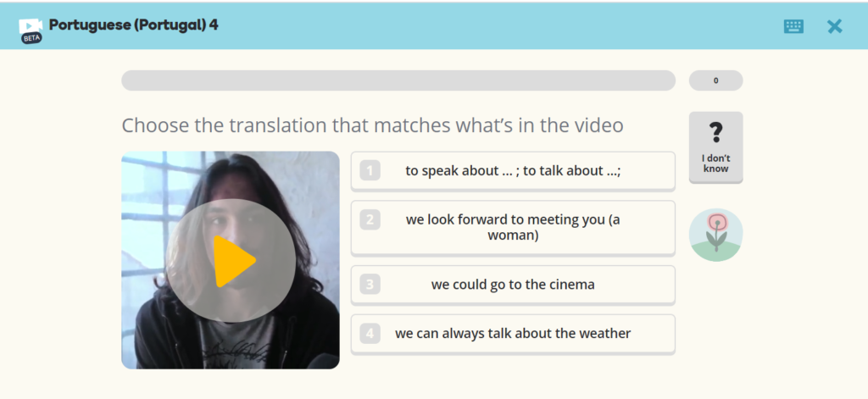Click the number 3 badge
Viewport: 868px width, 399px height.
point(370,285)
